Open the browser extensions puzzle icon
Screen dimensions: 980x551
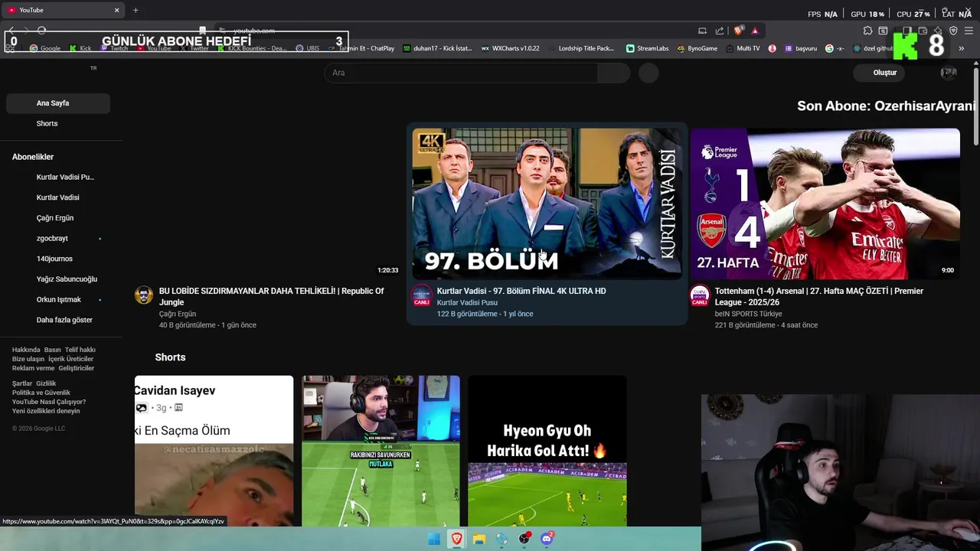(867, 31)
